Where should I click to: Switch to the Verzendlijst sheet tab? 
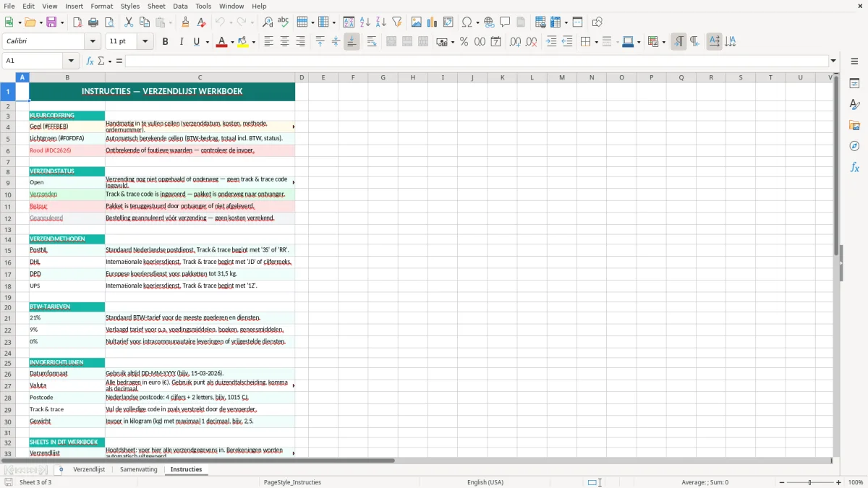coord(89,469)
